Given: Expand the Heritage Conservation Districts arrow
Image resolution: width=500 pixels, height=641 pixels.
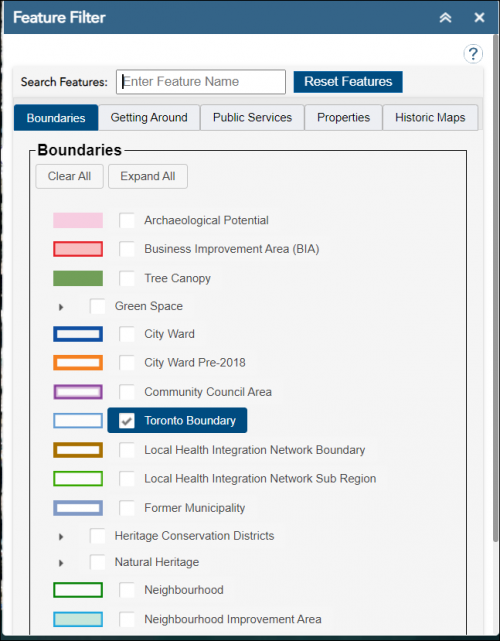Looking at the screenshot, I should point(61,536).
